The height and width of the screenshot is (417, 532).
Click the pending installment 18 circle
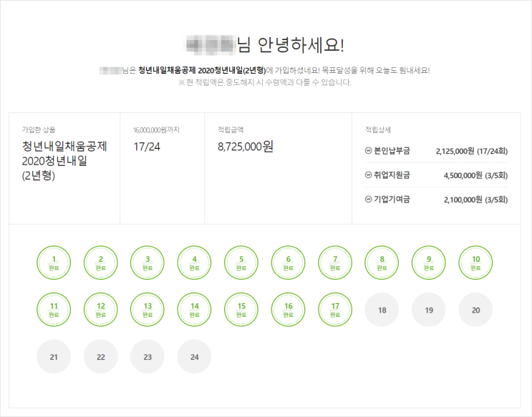coord(382,310)
